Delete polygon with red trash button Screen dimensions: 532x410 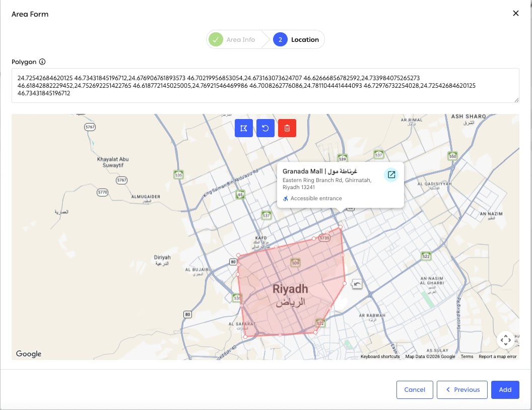coord(287,128)
